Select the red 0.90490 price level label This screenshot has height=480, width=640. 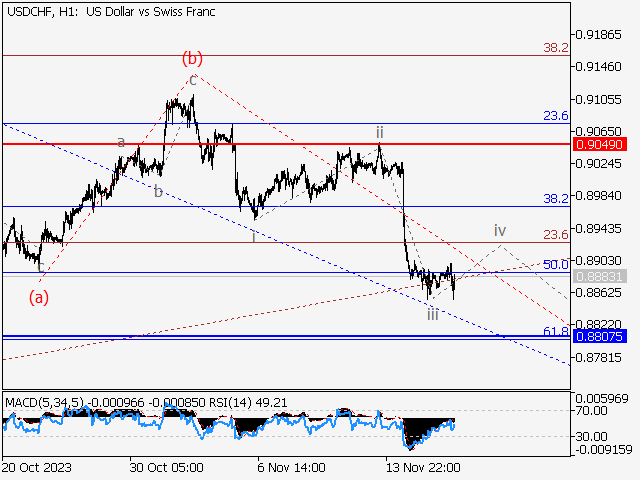tap(600, 144)
